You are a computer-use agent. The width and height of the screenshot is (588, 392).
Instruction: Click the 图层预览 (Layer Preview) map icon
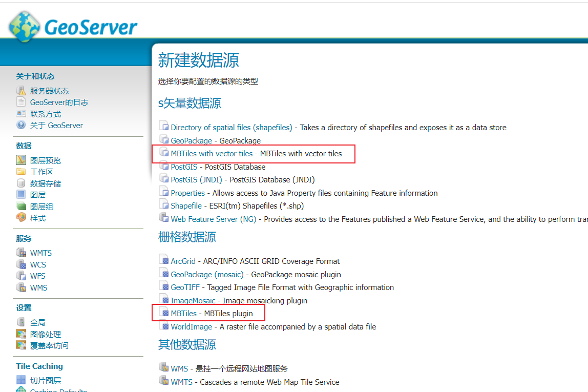click(20, 160)
